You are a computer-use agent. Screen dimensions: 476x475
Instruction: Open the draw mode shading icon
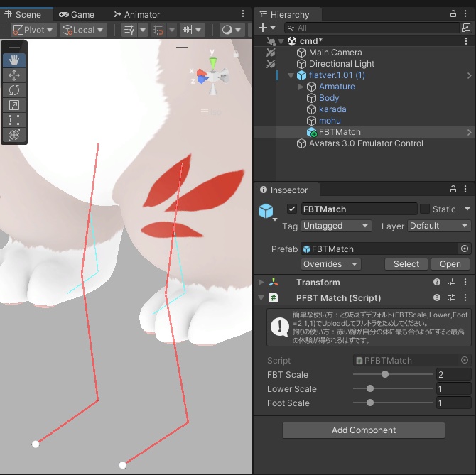[x=227, y=30]
